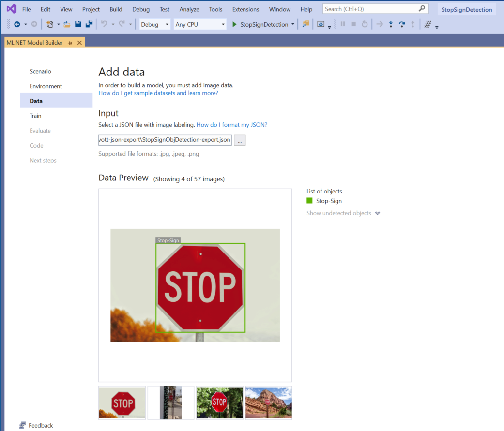Click the Undo icon in the toolbar
This screenshot has height=431, width=504.
coord(105,24)
